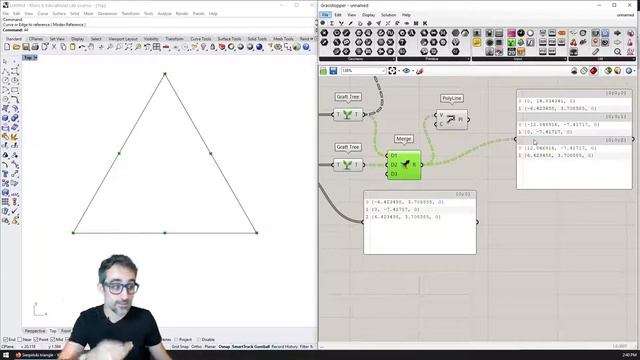This screenshot has width=640, height=360.
Task: Toggle the Disable osnap checkbox
Action: point(199,340)
